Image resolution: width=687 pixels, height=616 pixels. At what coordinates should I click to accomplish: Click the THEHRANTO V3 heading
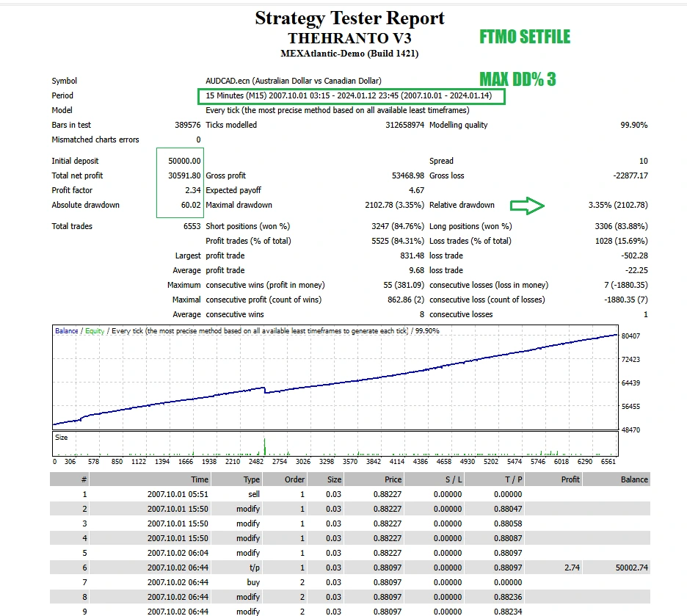(349, 38)
